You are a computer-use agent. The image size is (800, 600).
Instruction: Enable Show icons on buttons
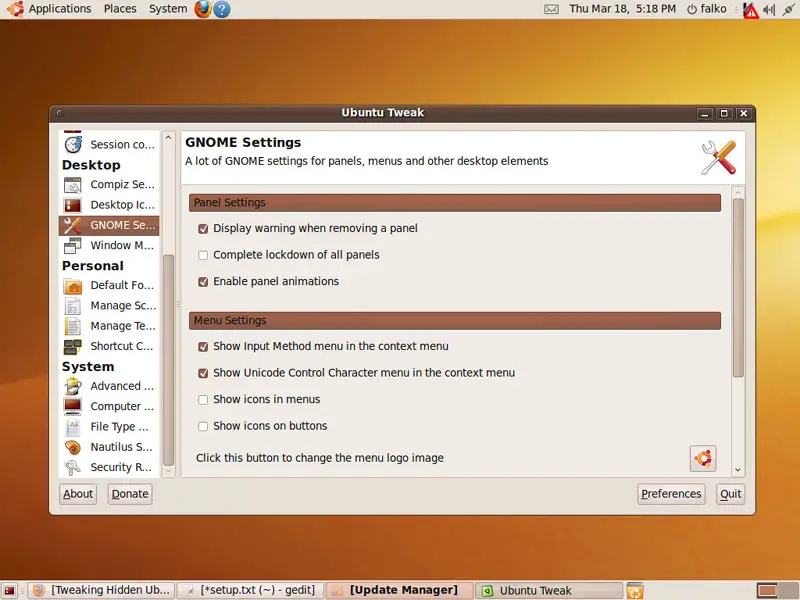203,426
